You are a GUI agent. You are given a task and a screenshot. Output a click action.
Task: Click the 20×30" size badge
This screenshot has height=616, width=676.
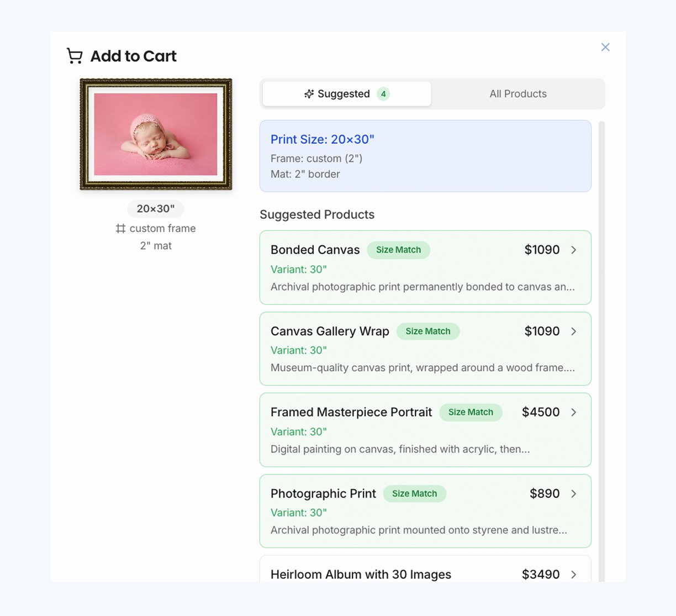click(156, 209)
